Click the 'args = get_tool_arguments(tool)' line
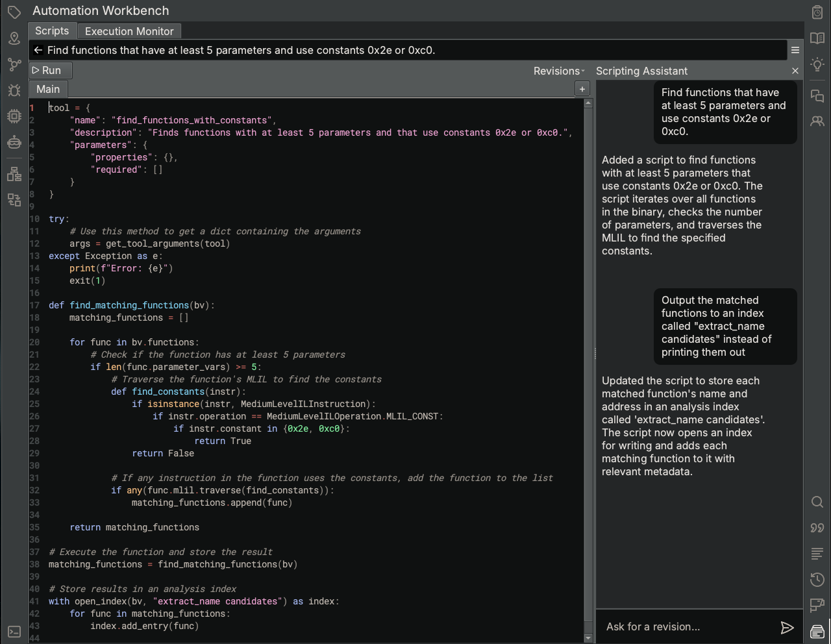This screenshot has height=644, width=831. tap(150, 243)
